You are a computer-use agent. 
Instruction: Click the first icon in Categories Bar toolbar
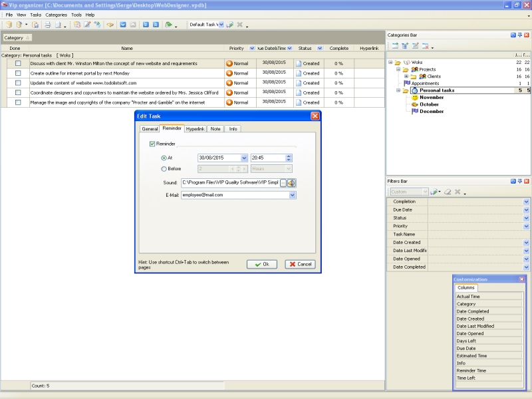(x=394, y=46)
